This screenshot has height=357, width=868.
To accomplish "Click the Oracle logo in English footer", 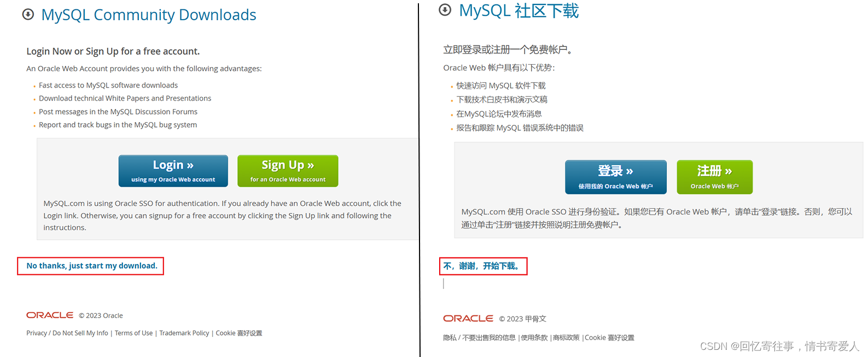I will (x=50, y=315).
